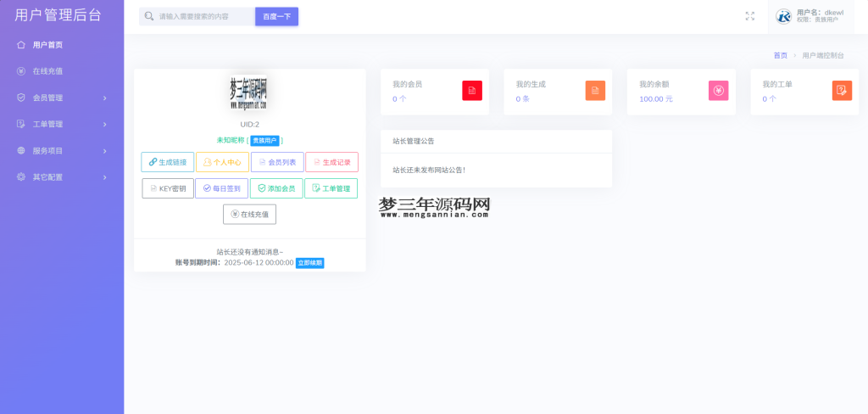Click the 立即续期 renew button

(x=310, y=263)
